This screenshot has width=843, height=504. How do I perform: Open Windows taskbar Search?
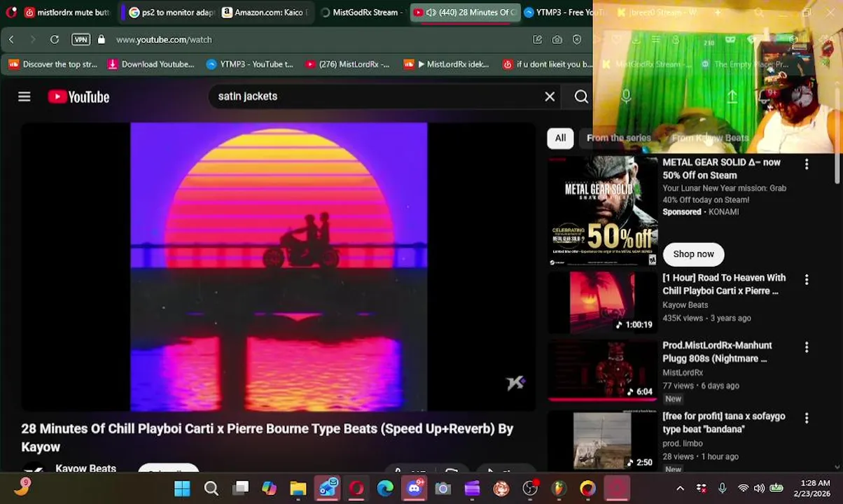pyautogui.click(x=211, y=489)
